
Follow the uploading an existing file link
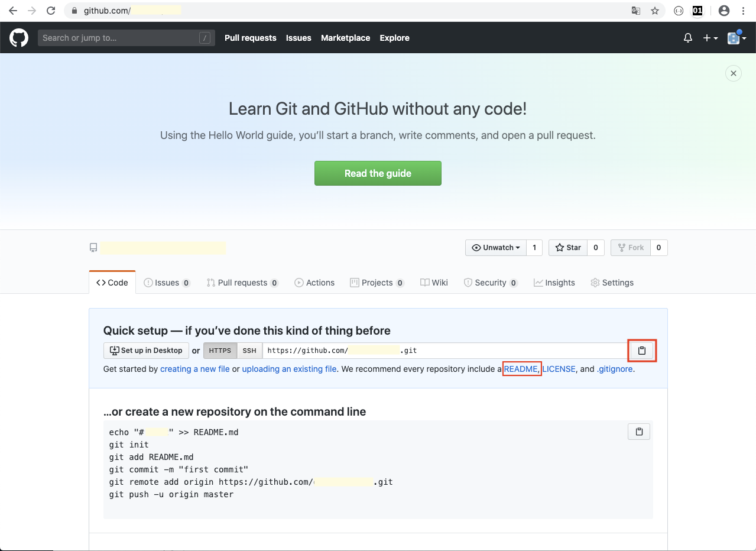click(290, 369)
